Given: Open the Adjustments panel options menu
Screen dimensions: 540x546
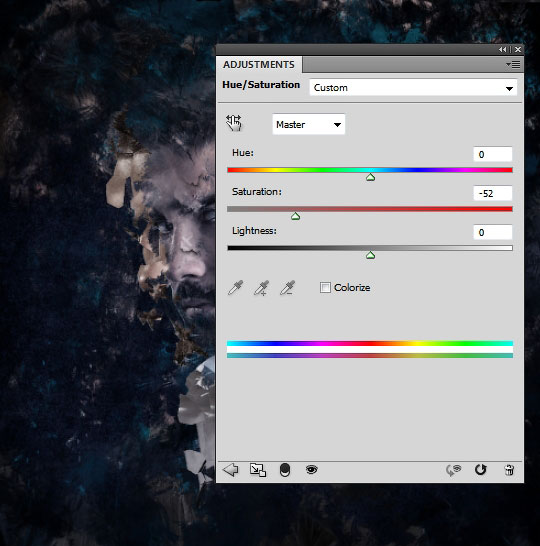Looking at the screenshot, I should [513, 64].
